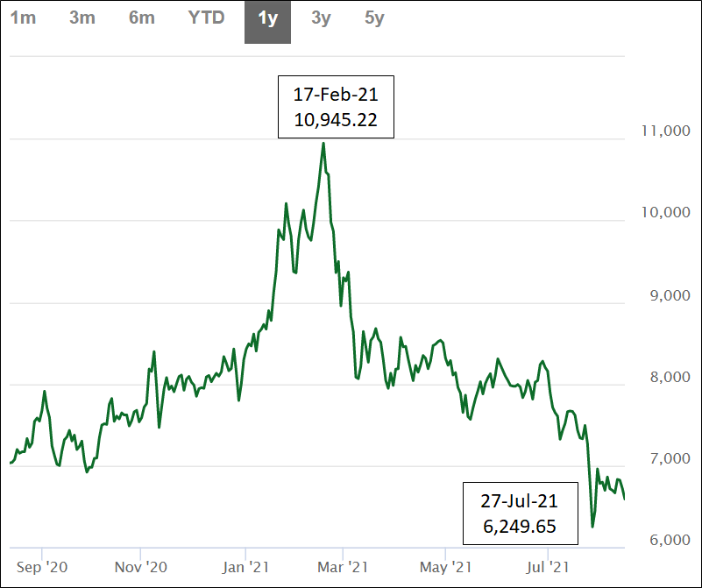Click the active 1y tab
This screenshot has width=702, height=588.
click(x=267, y=18)
